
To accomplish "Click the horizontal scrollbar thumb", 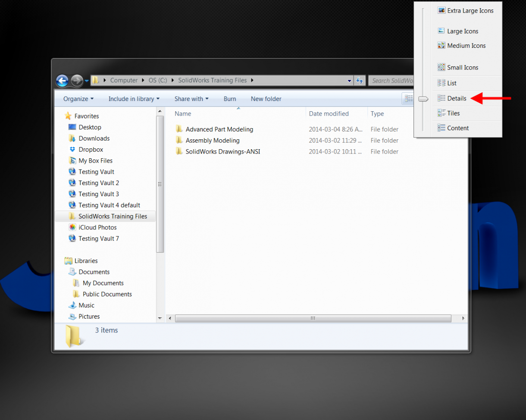I will pos(313,318).
